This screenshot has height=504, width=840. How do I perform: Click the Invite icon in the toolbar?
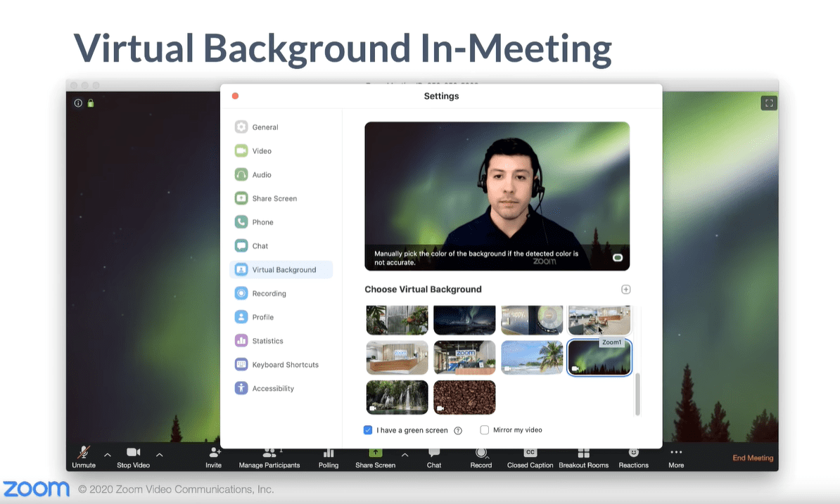pos(215,453)
